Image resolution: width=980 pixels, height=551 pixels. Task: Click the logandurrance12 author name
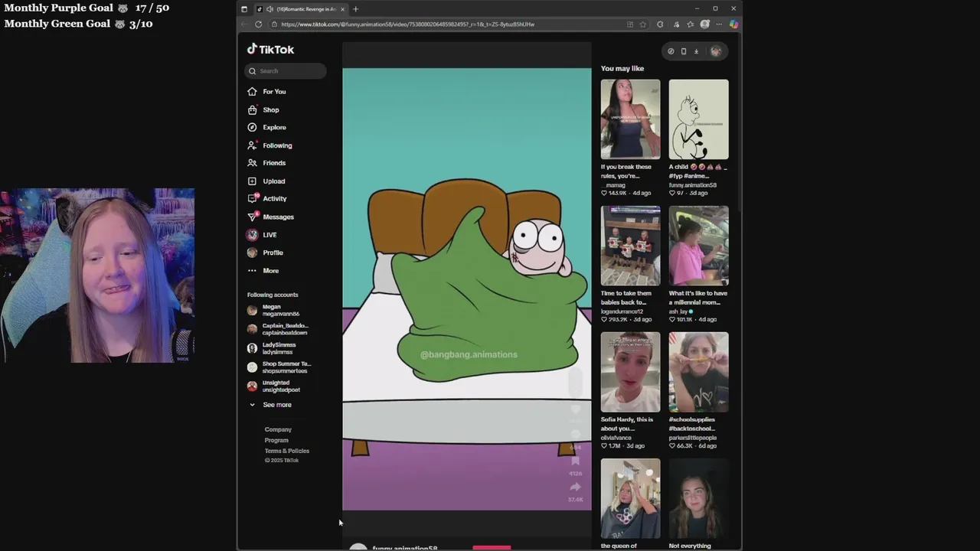coord(622,311)
